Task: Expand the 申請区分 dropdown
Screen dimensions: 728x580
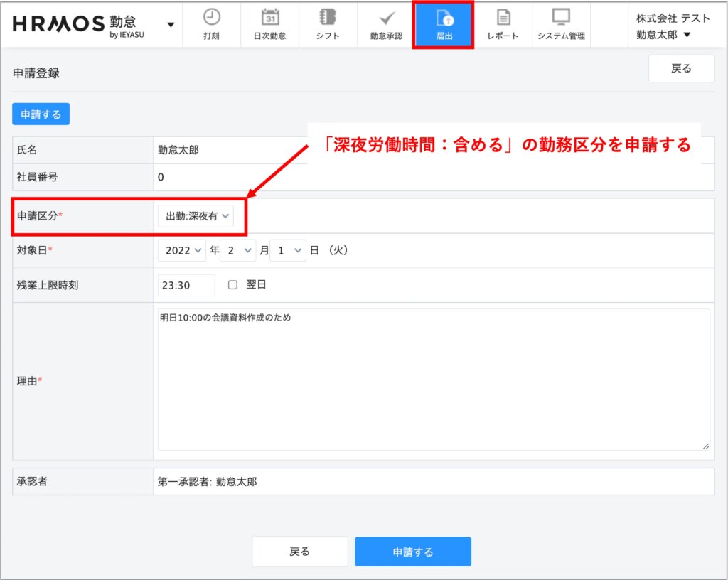Action: click(196, 215)
